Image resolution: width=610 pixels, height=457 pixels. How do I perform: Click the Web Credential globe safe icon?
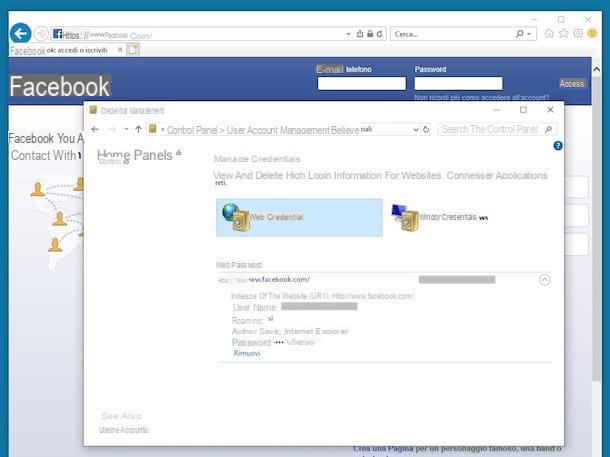point(236,217)
